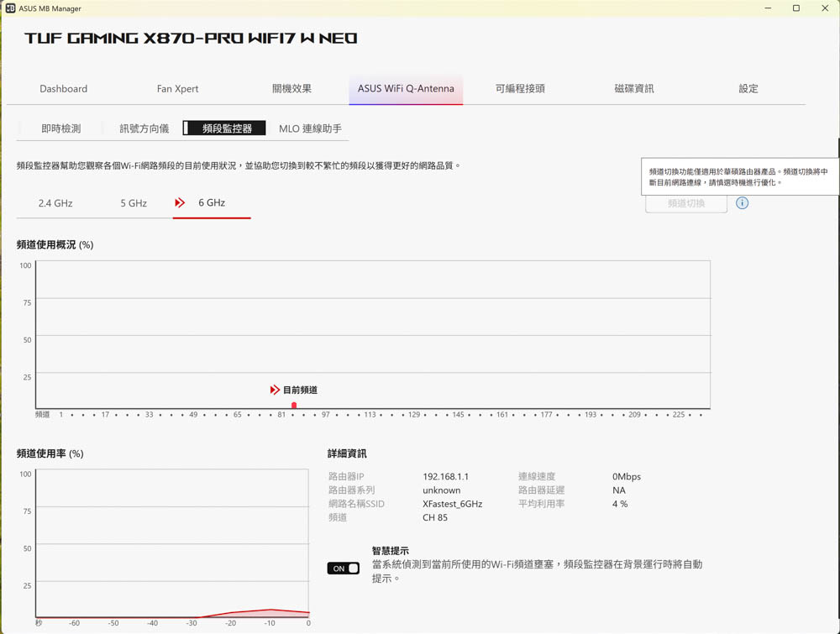840x634 pixels.
Task: Open the Dashboard tab
Action: 64,89
